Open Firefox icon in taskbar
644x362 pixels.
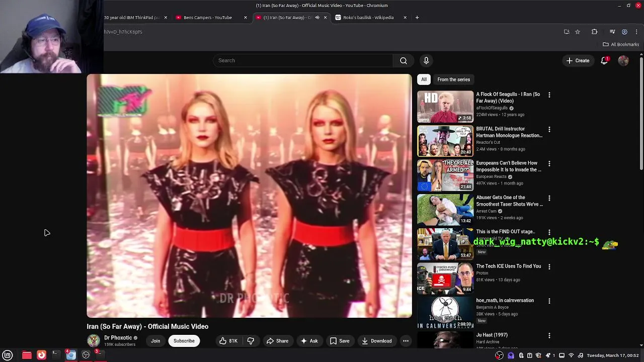tap(41, 355)
